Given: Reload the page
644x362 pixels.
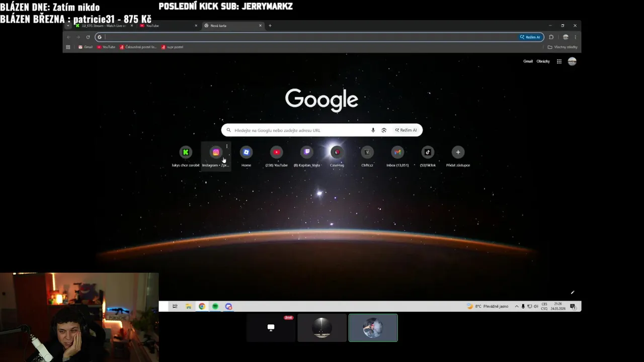Looking at the screenshot, I should click(x=88, y=37).
